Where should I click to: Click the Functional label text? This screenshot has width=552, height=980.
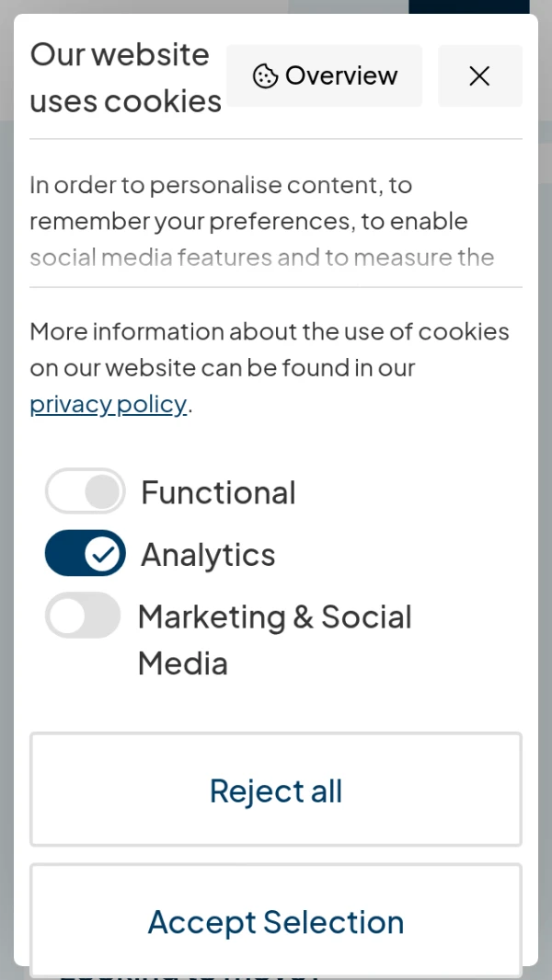click(x=218, y=492)
